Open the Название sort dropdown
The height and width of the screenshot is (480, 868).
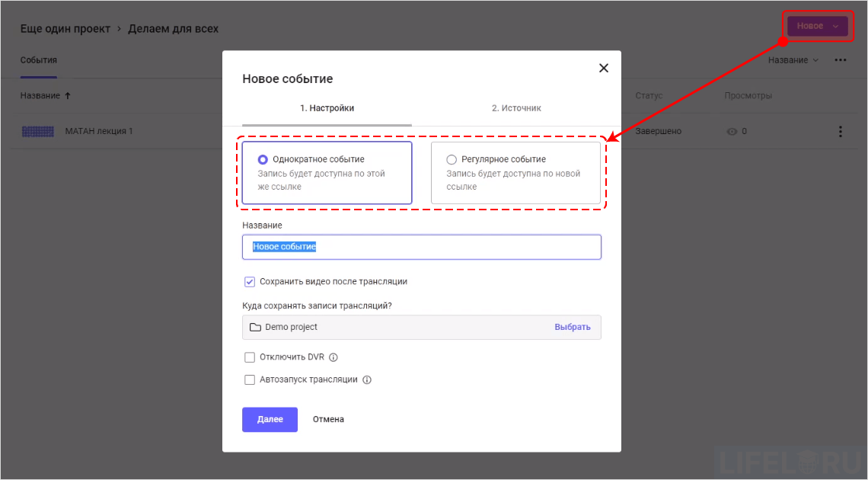tap(793, 60)
